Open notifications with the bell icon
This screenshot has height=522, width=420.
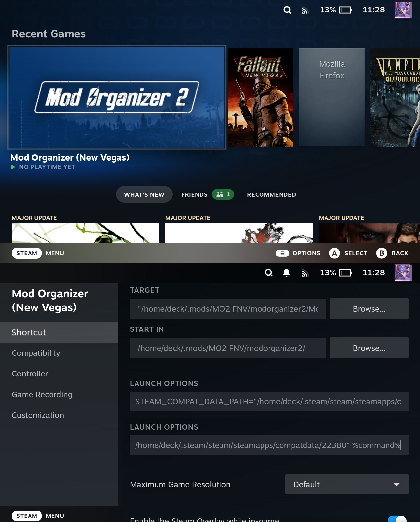[x=286, y=273]
